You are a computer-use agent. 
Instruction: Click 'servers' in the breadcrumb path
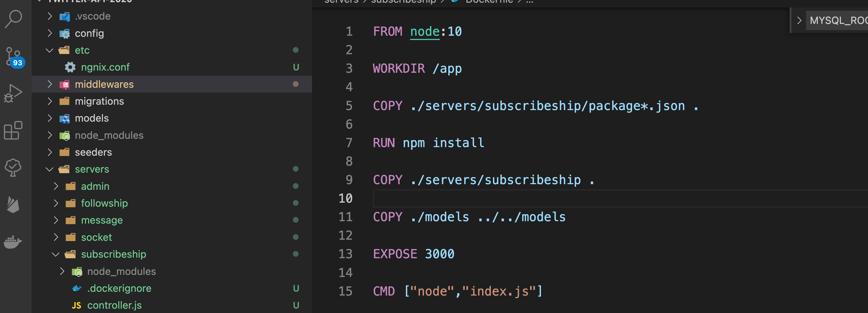(x=341, y=2)
